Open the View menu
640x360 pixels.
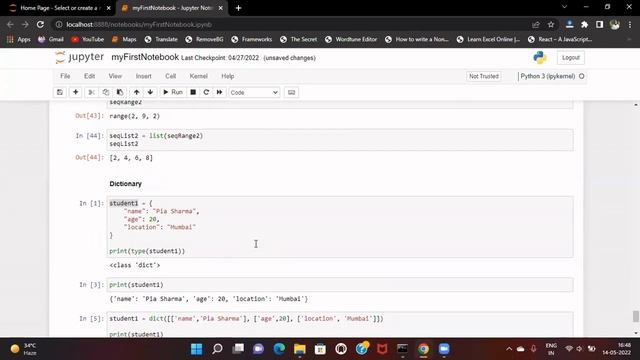pyautogui.click(x=115, y=76)
